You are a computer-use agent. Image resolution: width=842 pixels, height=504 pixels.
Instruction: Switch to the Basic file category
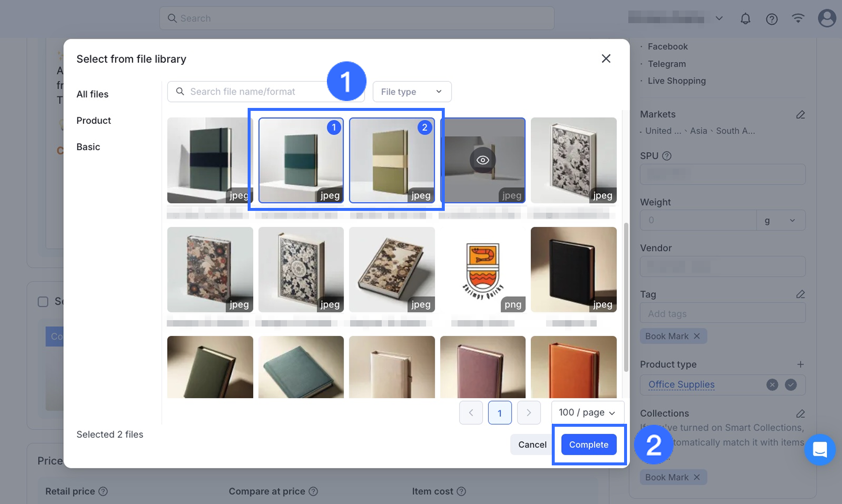88,147
